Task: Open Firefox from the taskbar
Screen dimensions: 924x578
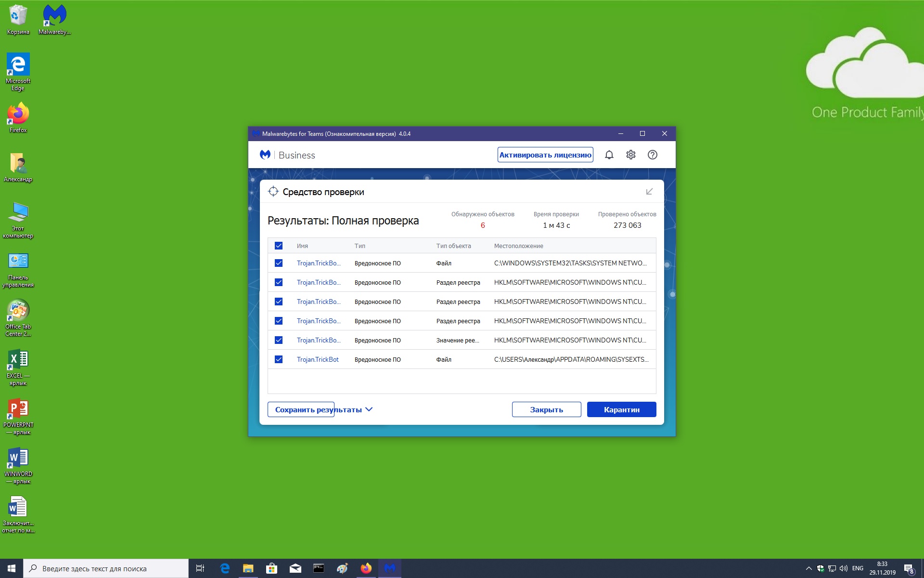Action: [366, 568]
